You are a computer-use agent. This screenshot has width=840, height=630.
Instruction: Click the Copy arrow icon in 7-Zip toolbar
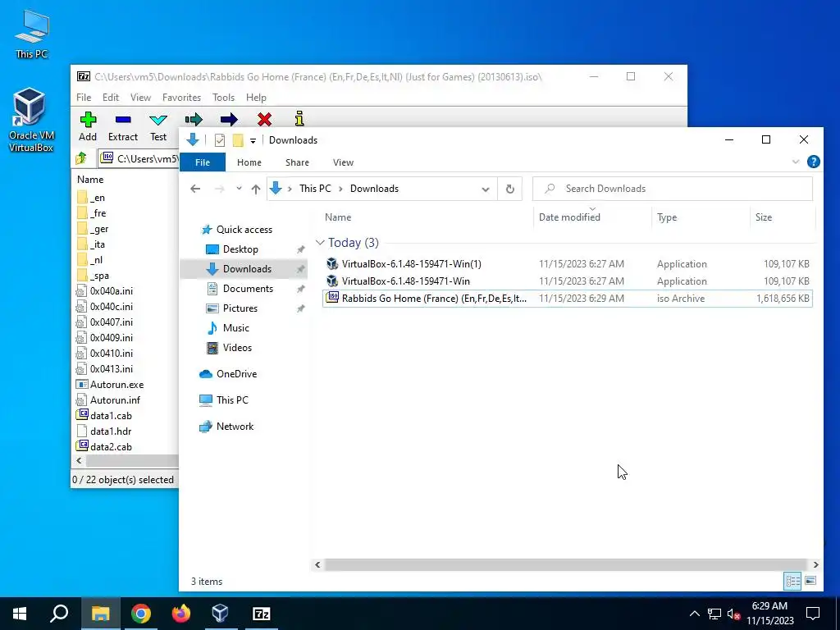(194, 119)
